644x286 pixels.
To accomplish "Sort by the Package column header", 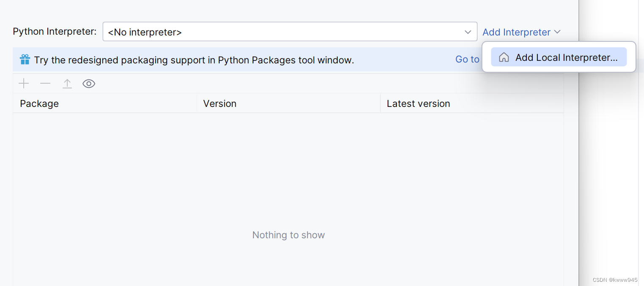I will coord(39,104).
